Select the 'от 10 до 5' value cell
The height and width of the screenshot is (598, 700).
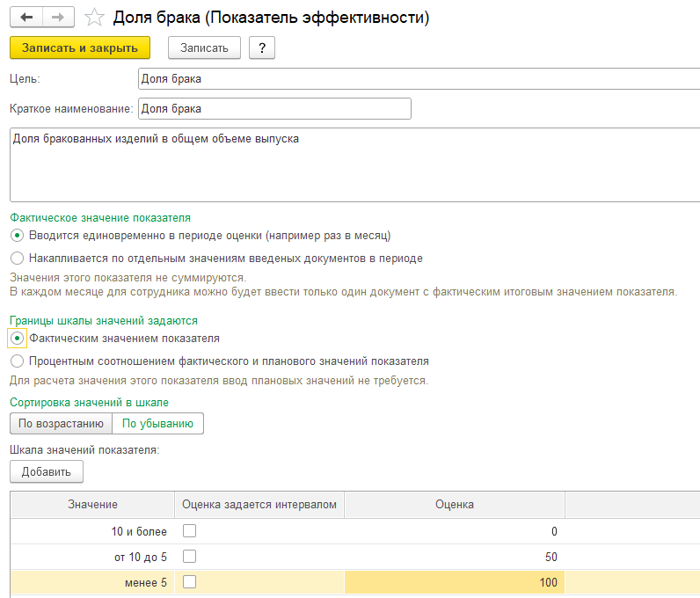tap(92, 557)
